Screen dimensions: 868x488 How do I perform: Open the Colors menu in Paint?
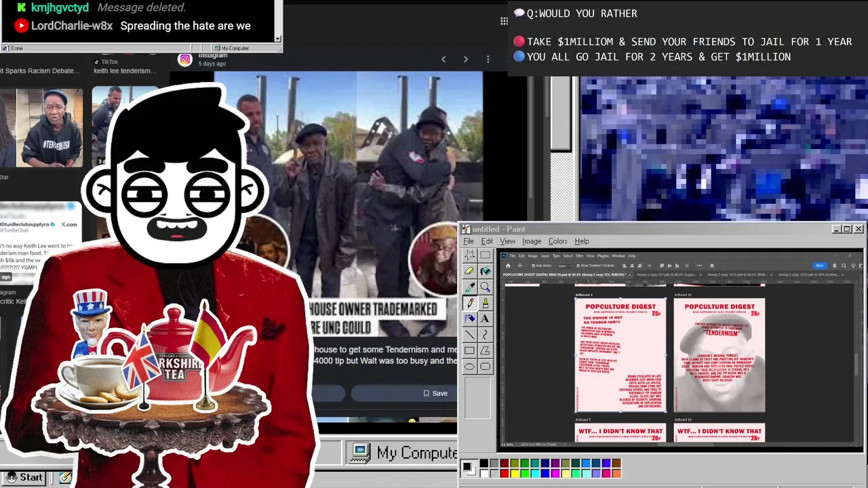(558, 241)
